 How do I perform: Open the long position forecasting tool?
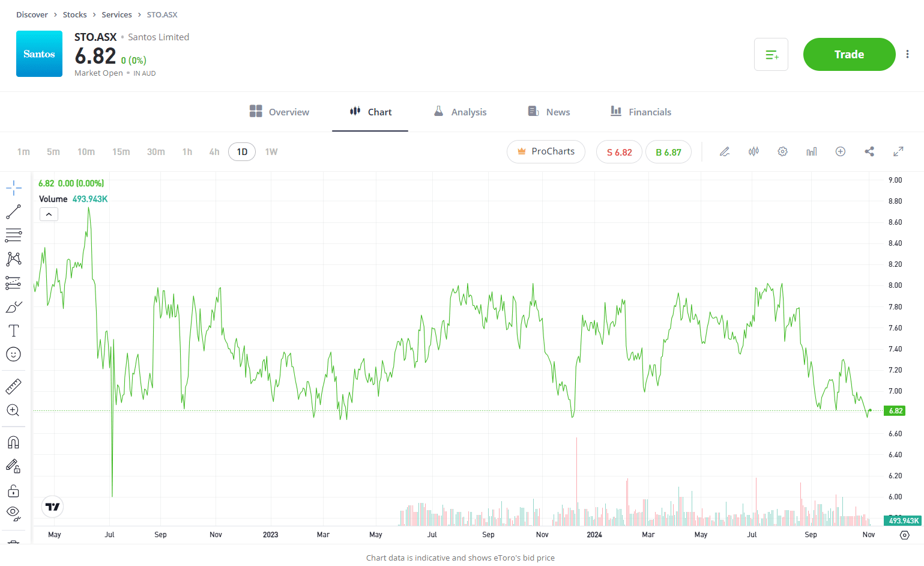pos(14,283)
